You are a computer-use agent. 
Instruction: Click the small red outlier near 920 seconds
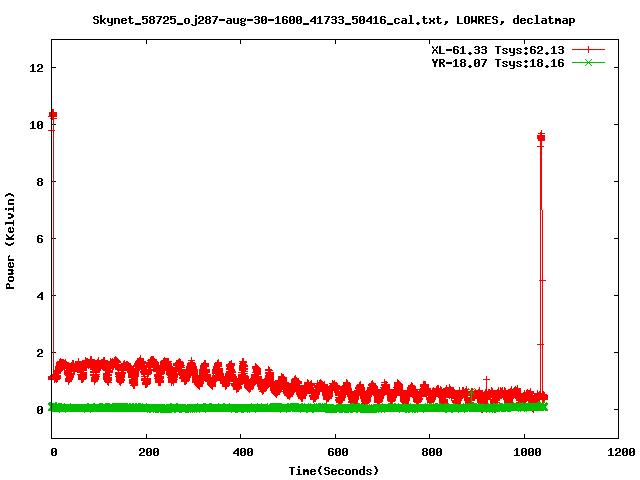tap(486, 380)
